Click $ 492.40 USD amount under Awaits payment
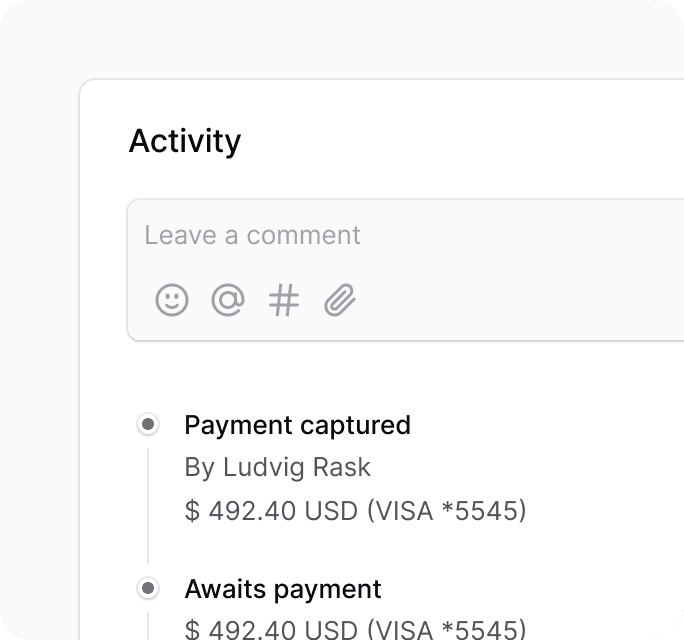Viewport: 684px width, 640px height. (x=271, y=629)
